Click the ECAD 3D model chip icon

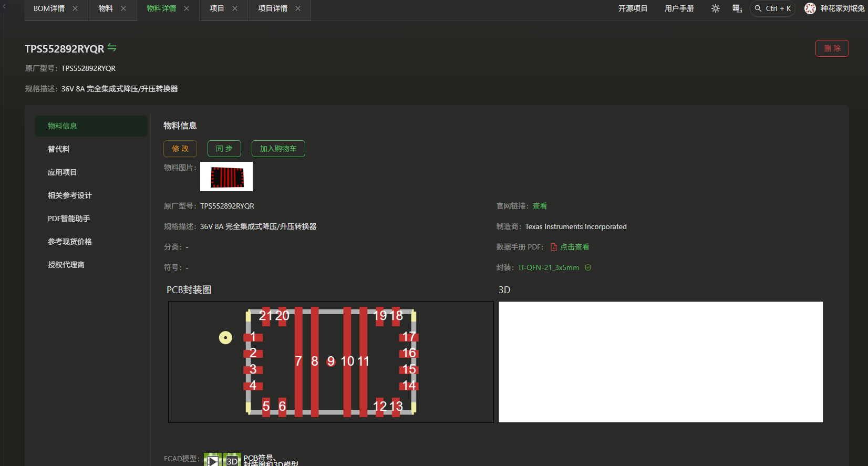coord(232,460)
